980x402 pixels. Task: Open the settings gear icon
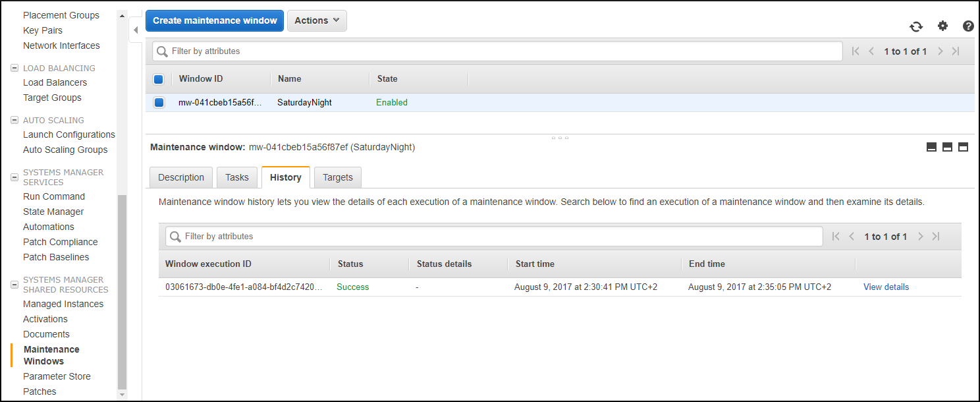pos(942,26)
